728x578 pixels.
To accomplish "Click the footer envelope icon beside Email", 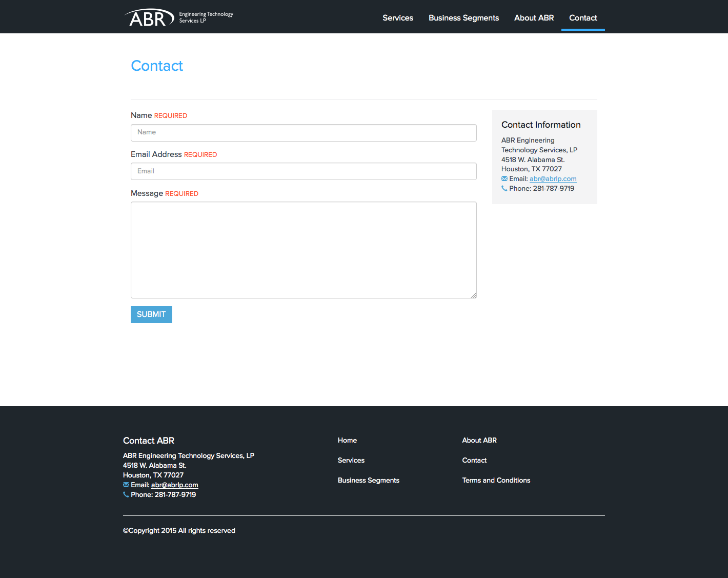I will click(126, 485).
